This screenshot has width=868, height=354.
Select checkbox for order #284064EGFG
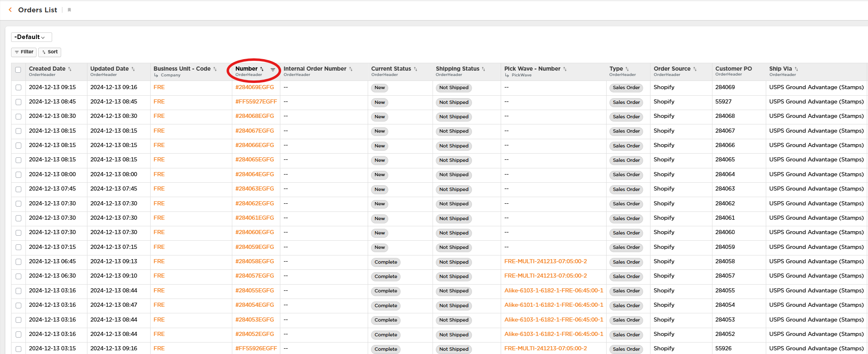tap(18, 175)
